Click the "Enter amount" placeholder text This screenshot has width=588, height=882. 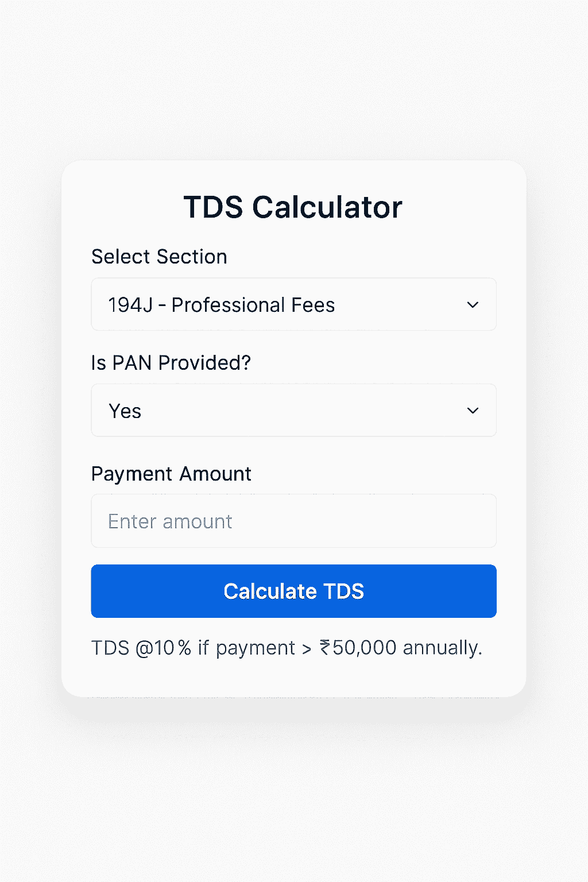pos(170,521)
